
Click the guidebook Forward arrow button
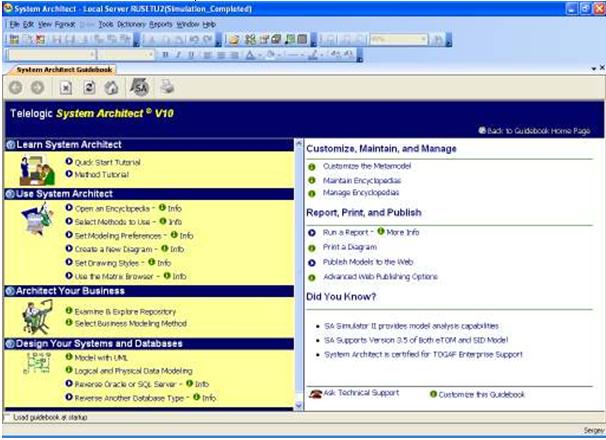[x=37, y=88]
